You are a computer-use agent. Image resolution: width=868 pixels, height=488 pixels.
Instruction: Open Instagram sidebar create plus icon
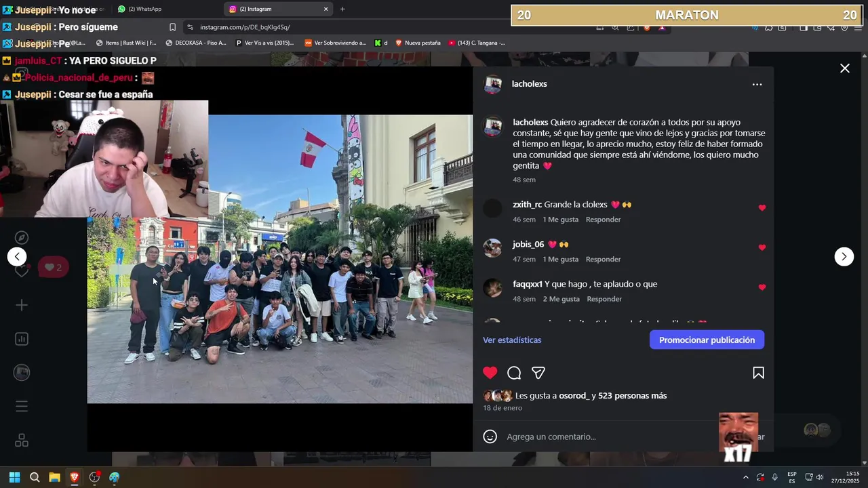[22, 305]
